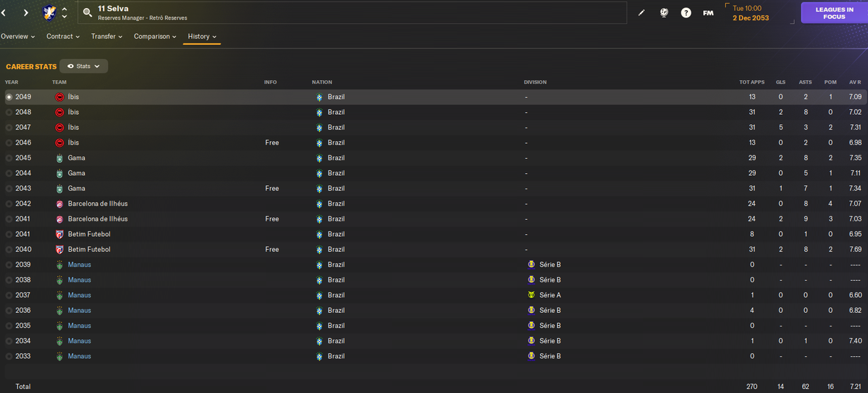Click the Série B icon in 2039 row
The height and width of the screenshot is (393, 868).
(531, 265)
